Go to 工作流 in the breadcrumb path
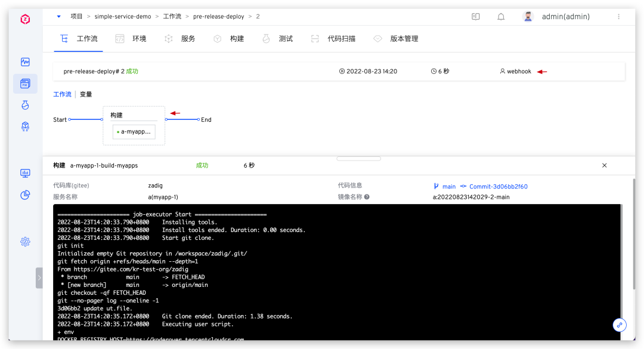Viewport: 644px width, 349px height. 172,17
